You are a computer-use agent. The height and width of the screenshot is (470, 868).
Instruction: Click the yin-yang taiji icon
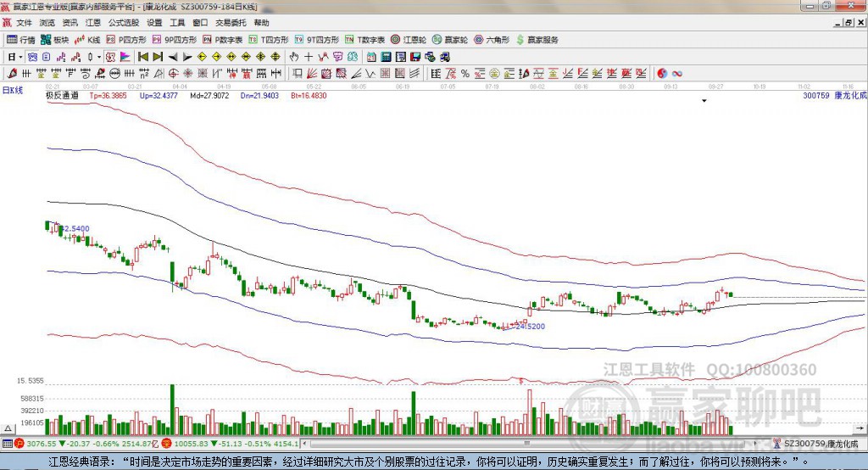tap(662, 74)
